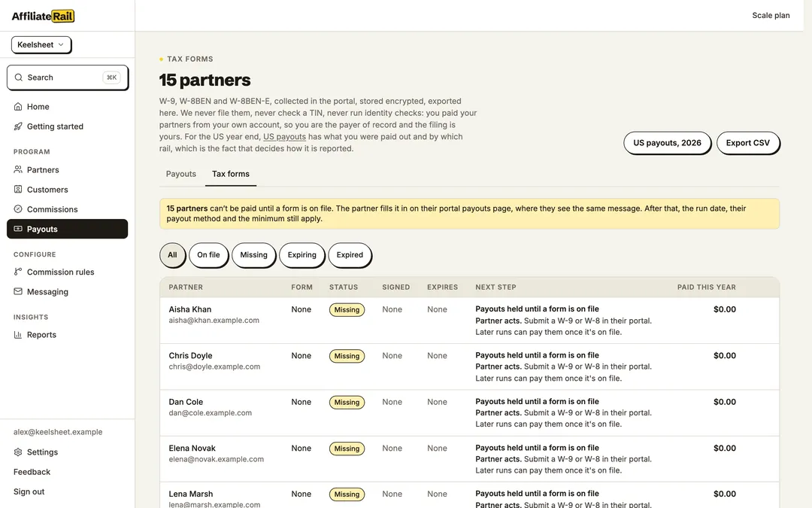Viewport: 812px width, 508px height.
Task: Click the AffiliateRail logo
Action: click(x=43, y=16)
